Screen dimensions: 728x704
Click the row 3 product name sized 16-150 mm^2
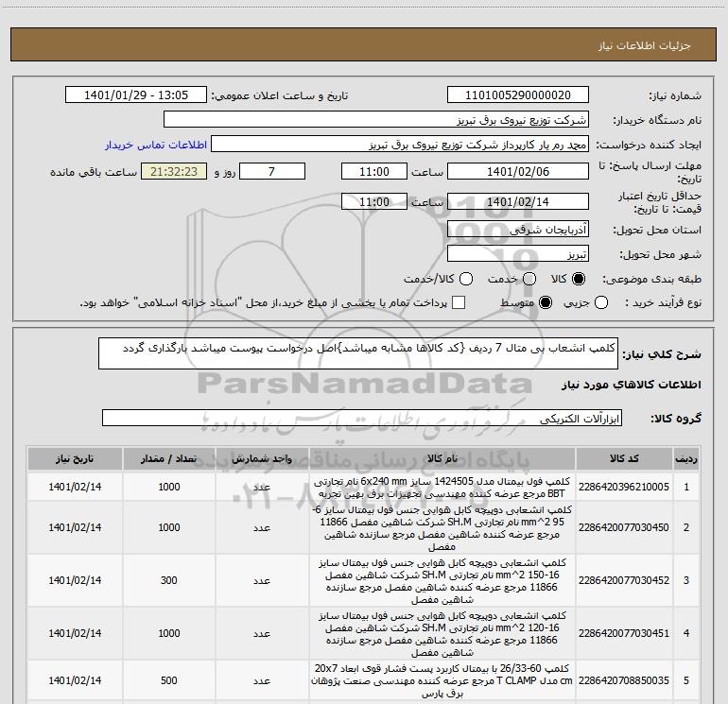[442, 581]
